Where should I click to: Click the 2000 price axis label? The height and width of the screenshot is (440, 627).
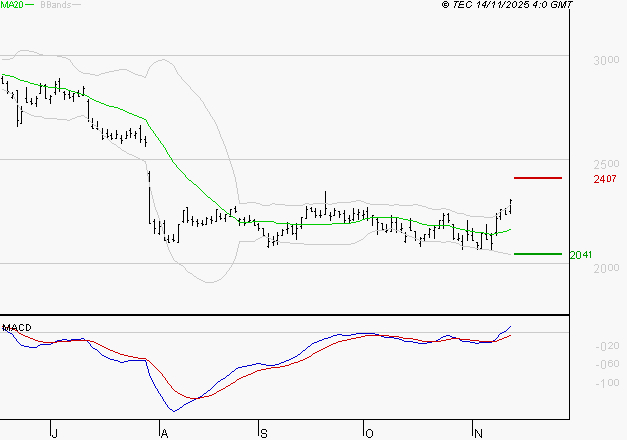click(x=606, y=268)
